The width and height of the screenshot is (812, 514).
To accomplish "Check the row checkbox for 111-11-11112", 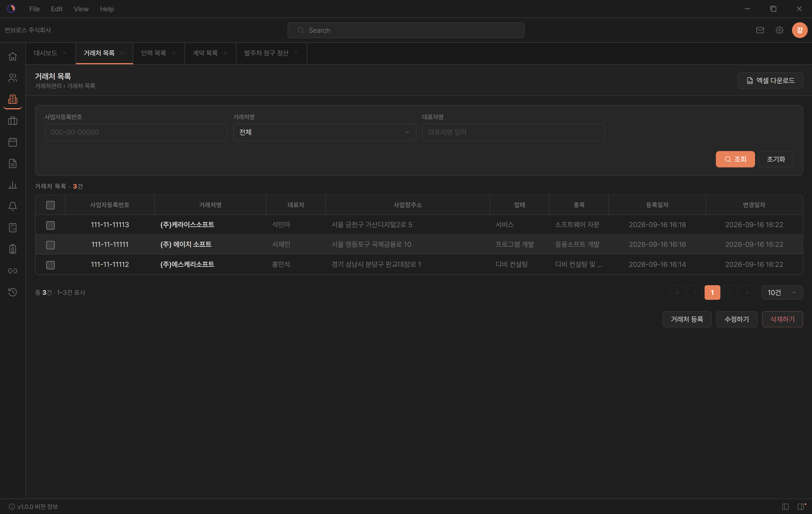I will click(50, 265).
